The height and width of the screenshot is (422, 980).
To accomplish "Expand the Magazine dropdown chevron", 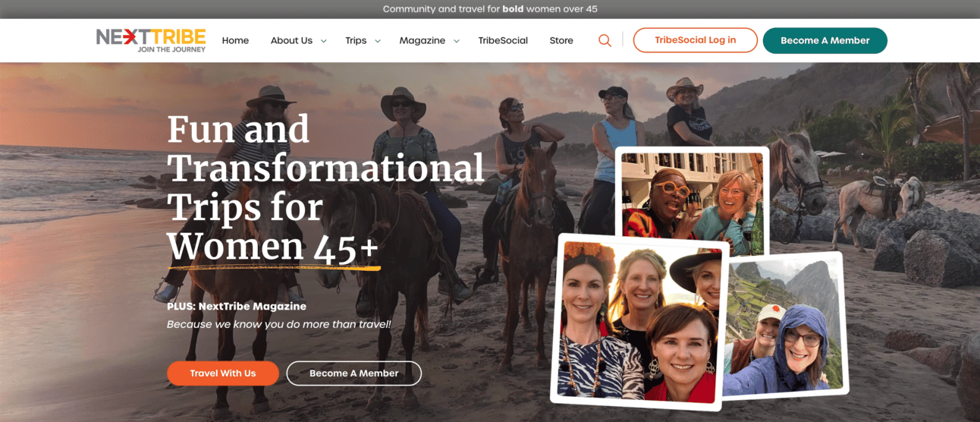I will tap(457, 41).
